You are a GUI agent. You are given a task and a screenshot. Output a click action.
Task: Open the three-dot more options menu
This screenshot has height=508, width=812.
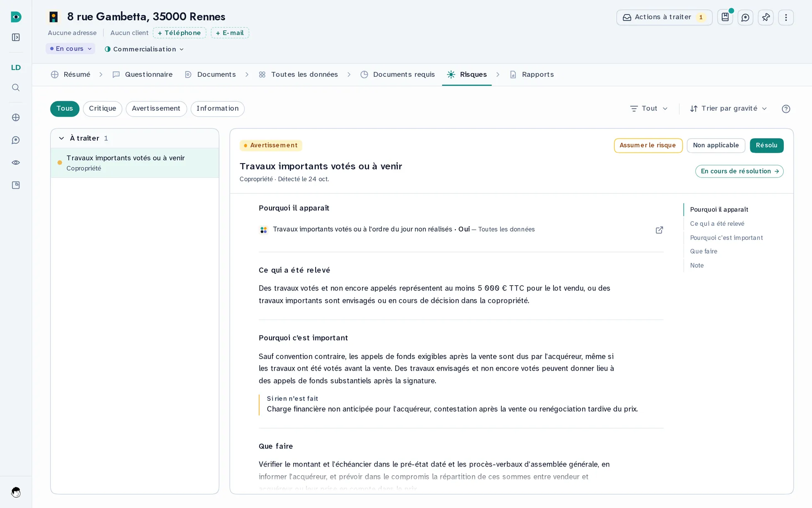click(x=786, y=17)
